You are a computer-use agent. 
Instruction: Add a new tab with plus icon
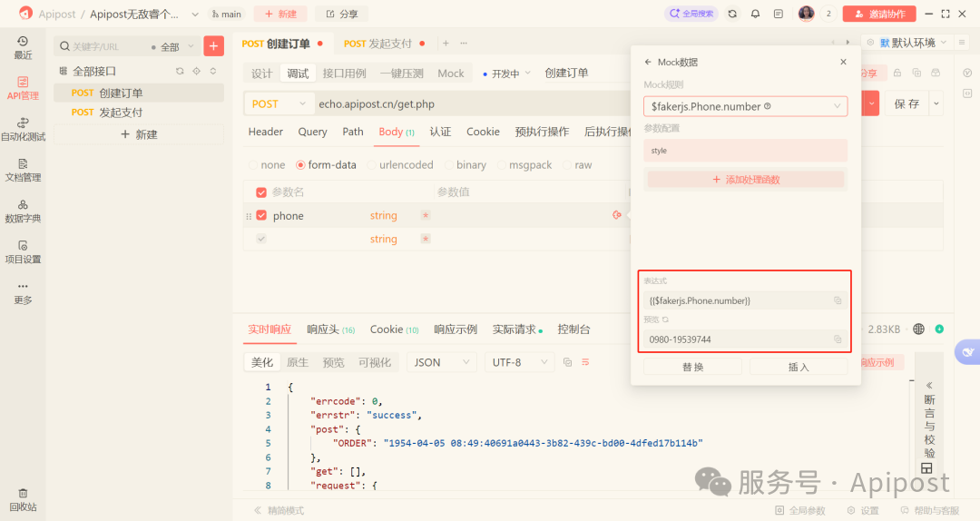click(446, 44)
